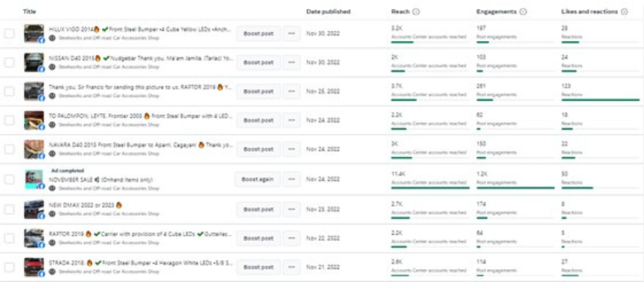Expand the ellipsis menu for NAVARA D40 2013 post
The height and width of the screenshot is (282, 644).
pyautogui.click(x=291, y=149)
